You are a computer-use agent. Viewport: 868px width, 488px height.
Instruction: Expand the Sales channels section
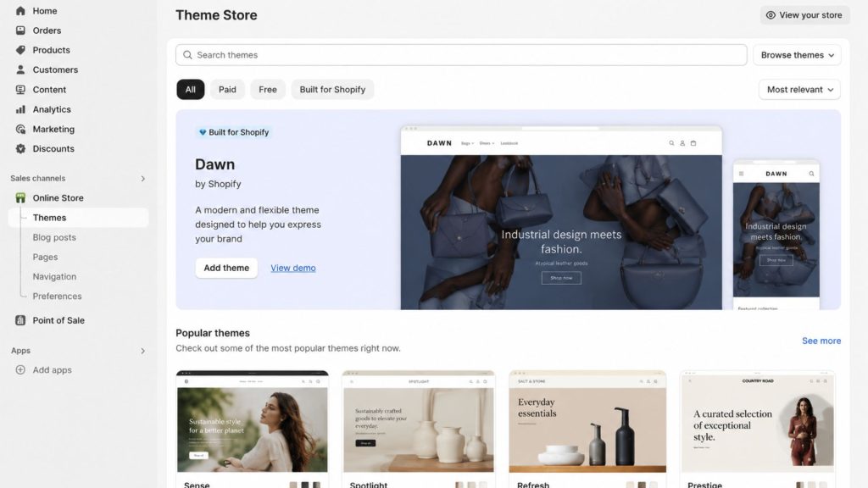coord(142,178)
